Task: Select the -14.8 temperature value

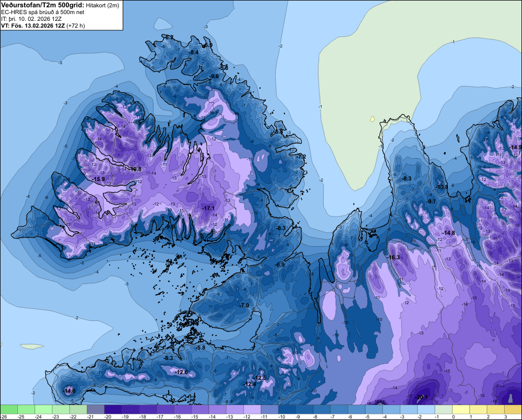Action: click(449, 233)
